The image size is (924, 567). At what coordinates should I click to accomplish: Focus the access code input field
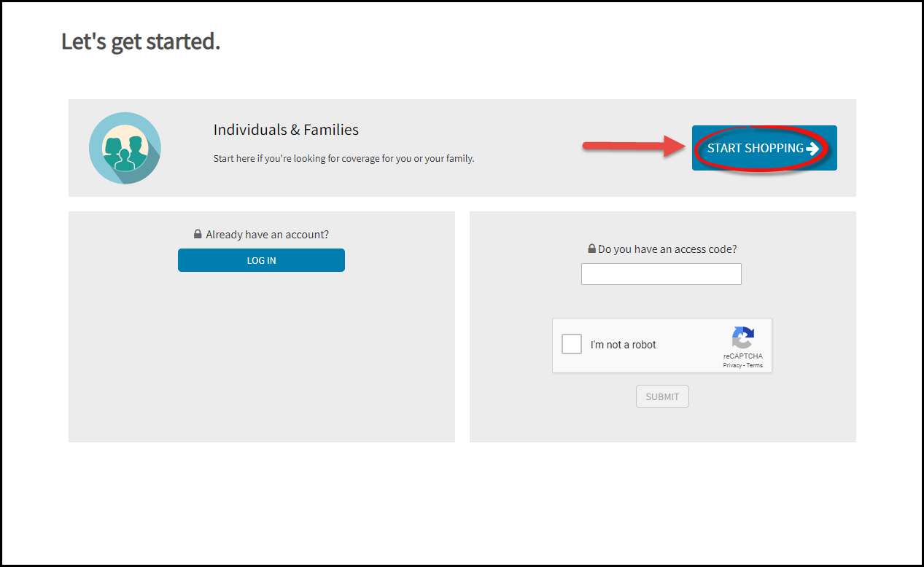[x=661, y=274]
